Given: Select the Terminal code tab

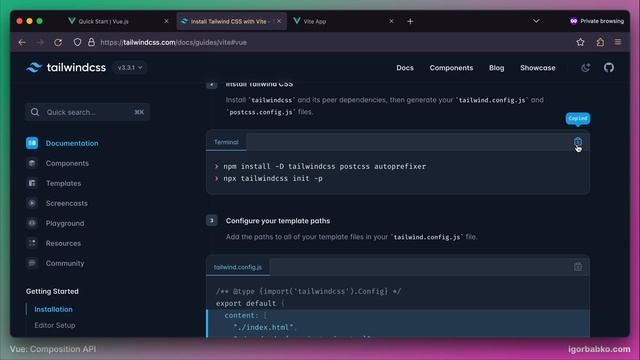Looking at the screenshot, I should pyautogui.click(x=226, y=142).
